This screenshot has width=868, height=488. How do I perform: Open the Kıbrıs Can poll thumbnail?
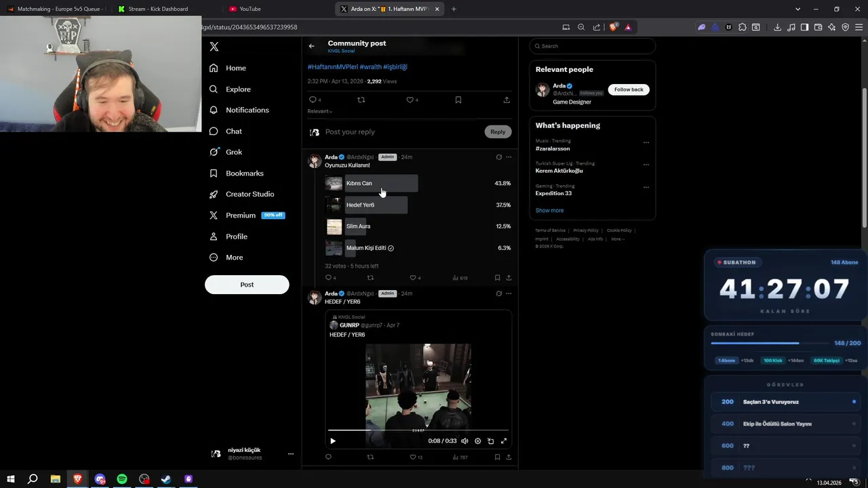click(x=334, y=183)
